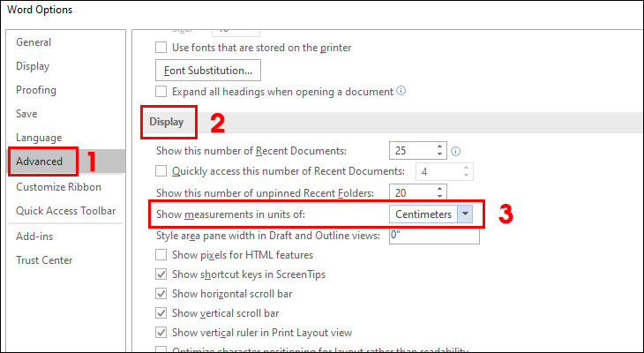
Task: Open the Proofing category
Action: click(36, 90)
